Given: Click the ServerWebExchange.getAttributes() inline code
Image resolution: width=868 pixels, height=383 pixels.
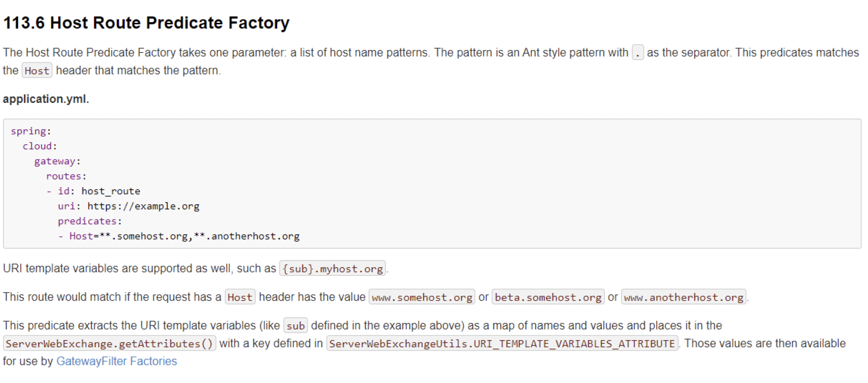Looking at the screenshot, I should click(x=109, y=344).
